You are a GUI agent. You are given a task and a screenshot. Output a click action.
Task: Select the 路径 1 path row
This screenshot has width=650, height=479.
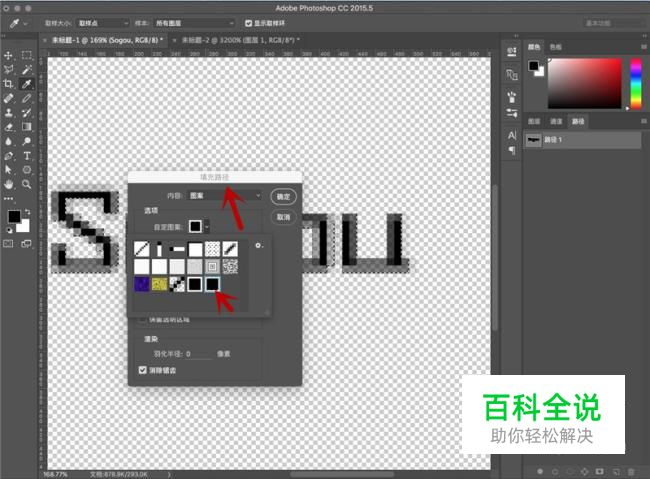(582, 140)
